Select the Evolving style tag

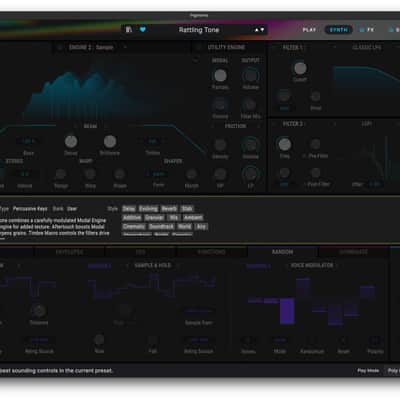pos(148,209)
